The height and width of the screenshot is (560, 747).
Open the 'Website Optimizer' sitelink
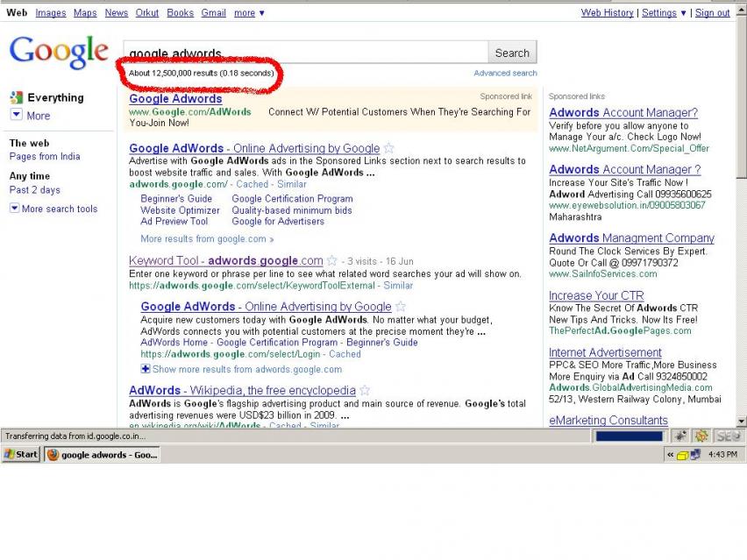[x=180, y=210]
